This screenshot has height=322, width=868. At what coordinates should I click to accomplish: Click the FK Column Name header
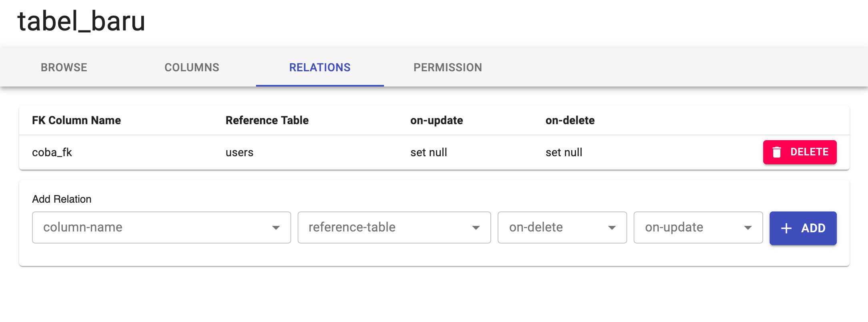(x=76, y=121)
